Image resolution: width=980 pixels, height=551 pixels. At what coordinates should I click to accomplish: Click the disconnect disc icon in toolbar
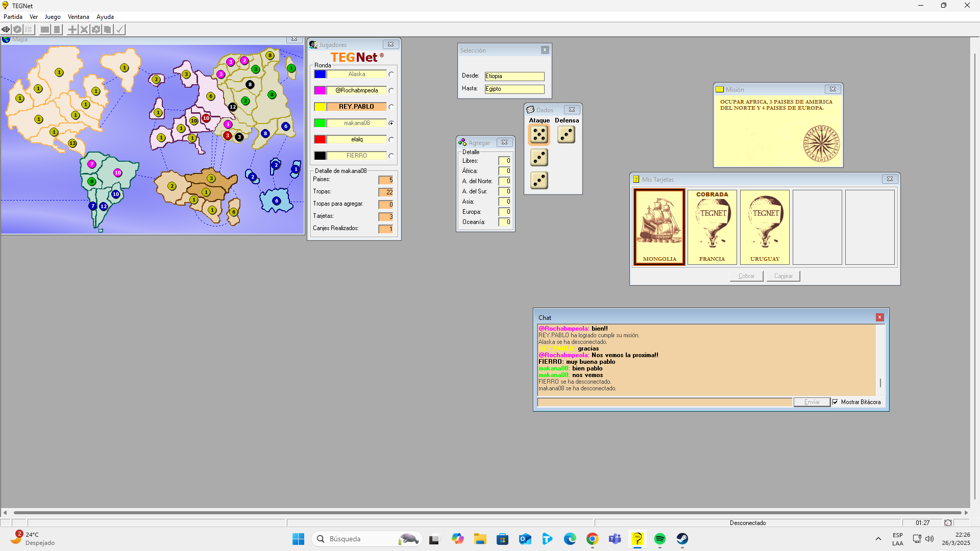(x=17, y=30)
